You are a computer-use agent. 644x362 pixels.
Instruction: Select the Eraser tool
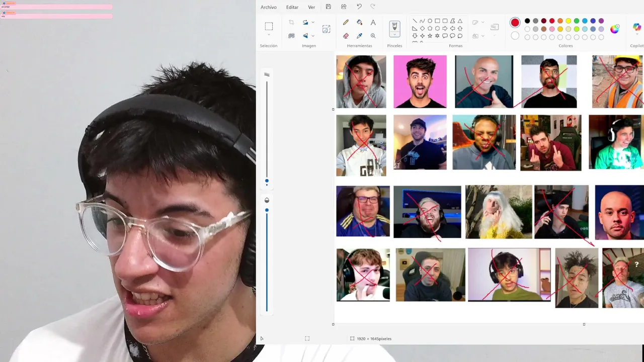point(346,36)
